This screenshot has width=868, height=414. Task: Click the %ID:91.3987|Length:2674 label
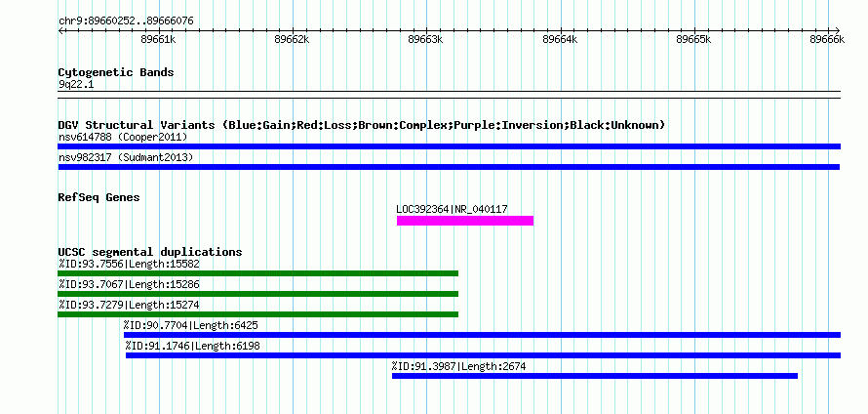tap(459, 366)
